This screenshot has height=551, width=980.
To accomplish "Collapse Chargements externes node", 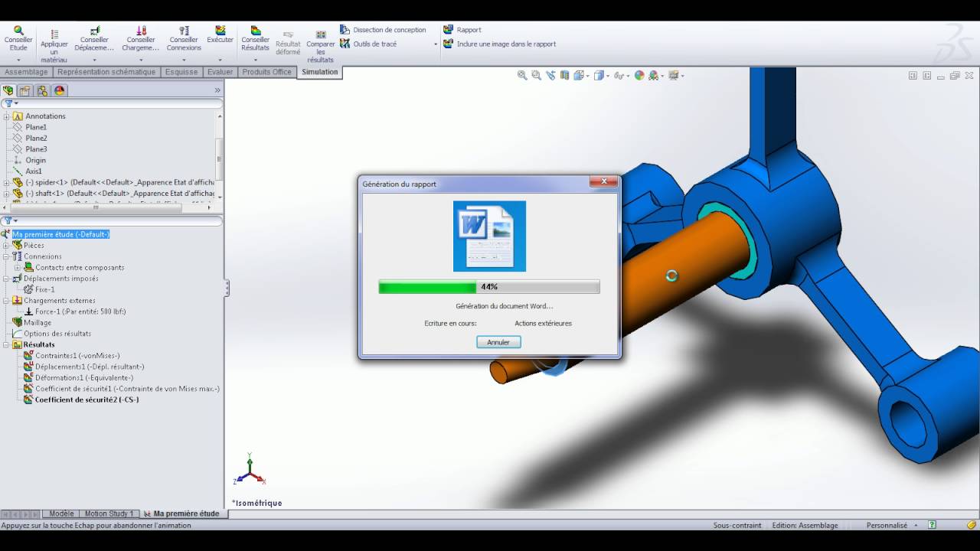I will pyautogui.click(x=7, y=301).
